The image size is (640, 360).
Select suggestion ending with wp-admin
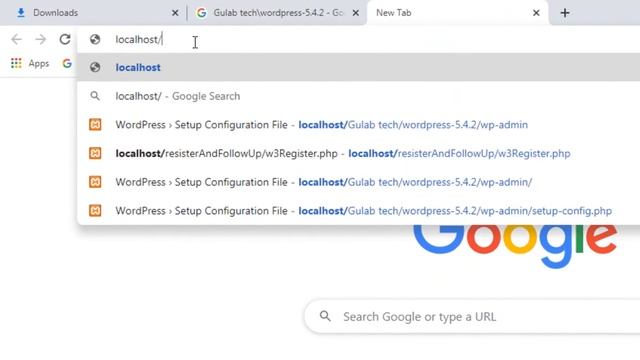(x=358, y=125)
